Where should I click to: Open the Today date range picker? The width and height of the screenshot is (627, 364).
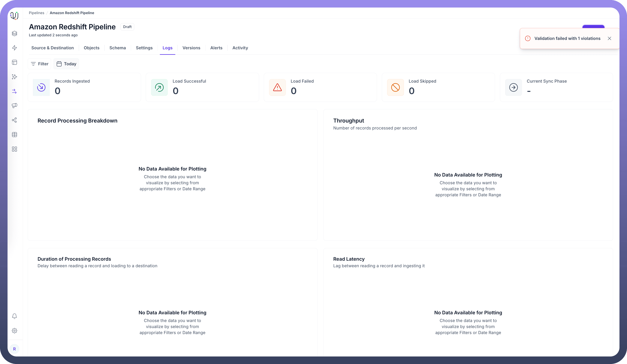[66, 64]
